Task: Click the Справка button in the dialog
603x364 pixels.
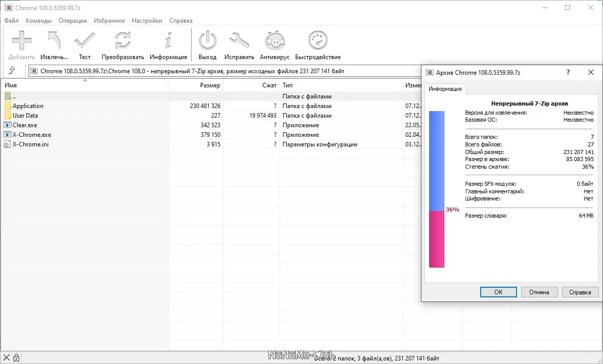Action: coord(580,292)
